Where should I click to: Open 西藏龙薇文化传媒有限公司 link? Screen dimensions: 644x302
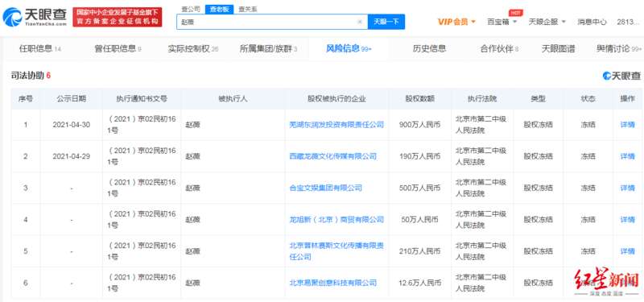click(332, 156)
